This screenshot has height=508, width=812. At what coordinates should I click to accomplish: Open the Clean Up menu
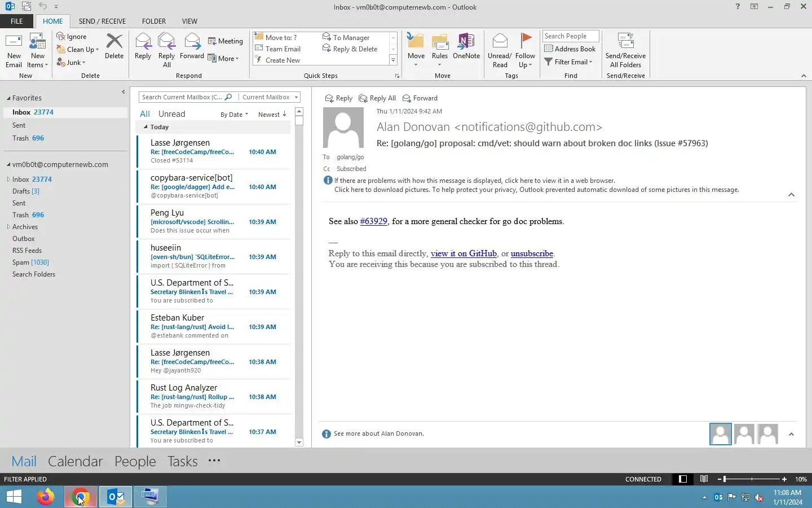click(x=78, y=49)
